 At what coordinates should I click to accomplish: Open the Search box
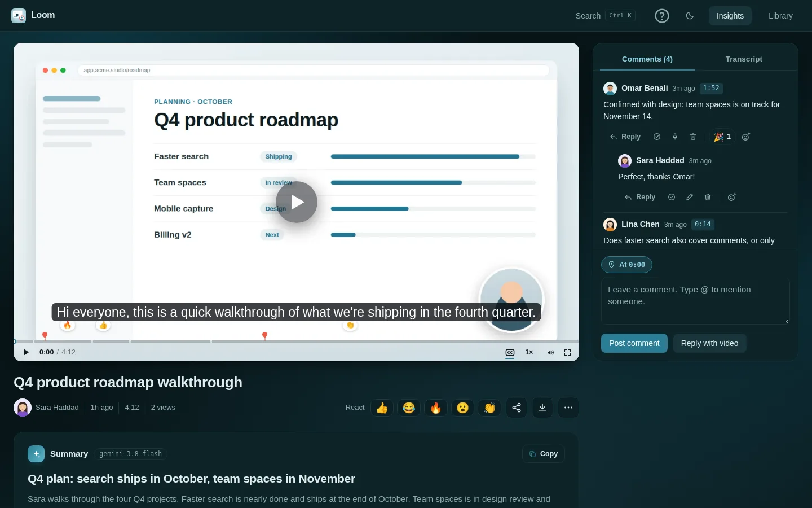pyautogui.click(x=605, y=16)
